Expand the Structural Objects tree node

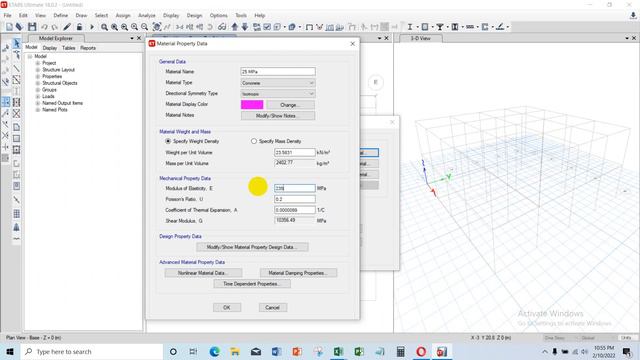(38, 83)
